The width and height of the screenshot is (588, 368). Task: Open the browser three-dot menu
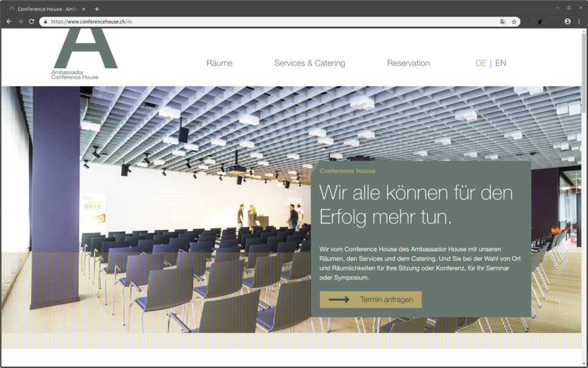(x=579, y=22)
